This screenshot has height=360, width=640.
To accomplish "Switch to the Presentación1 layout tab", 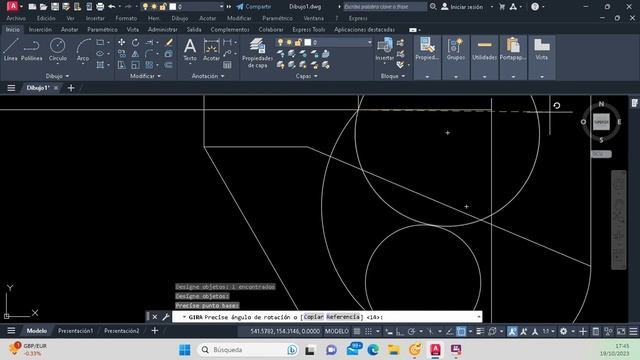I will click(76, 331).
